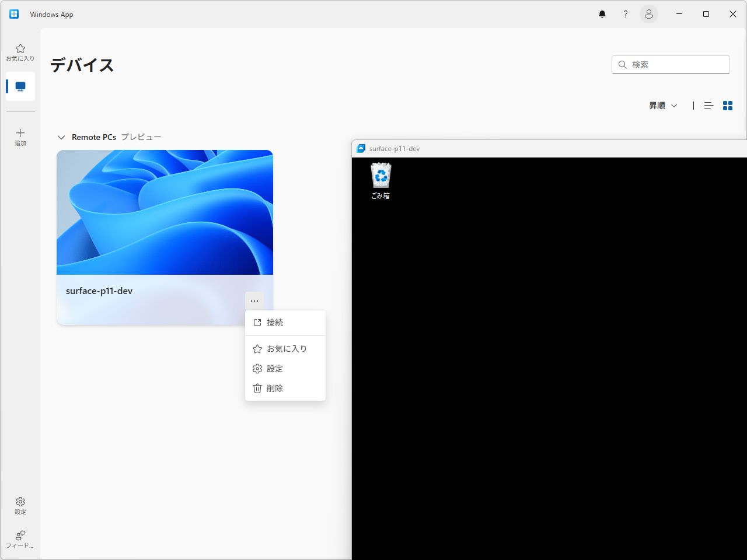
Task: Maximize the Windows App window
Action: tap(706, 14)
